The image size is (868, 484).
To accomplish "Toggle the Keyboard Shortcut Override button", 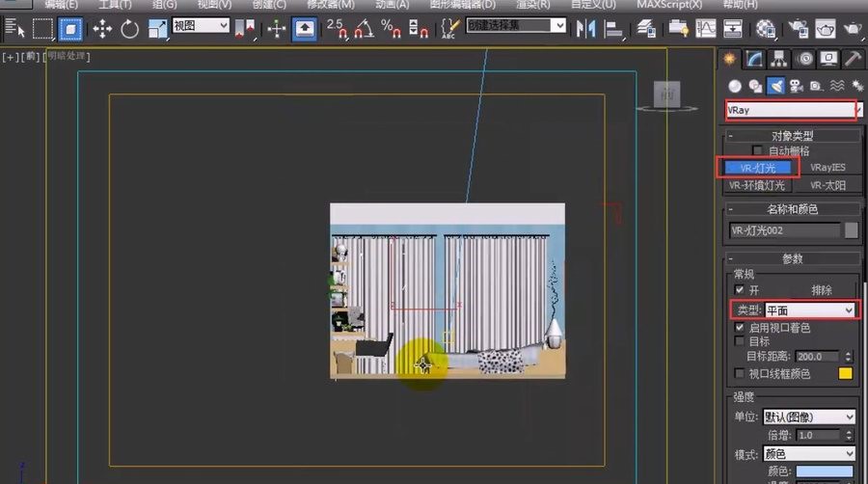I will click(305, 29).
